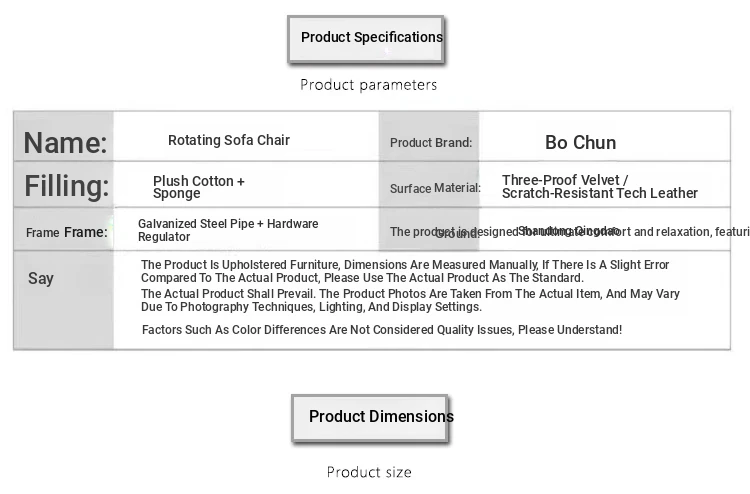Click the upholstered furniture dimensions note

tap(405, 271)
